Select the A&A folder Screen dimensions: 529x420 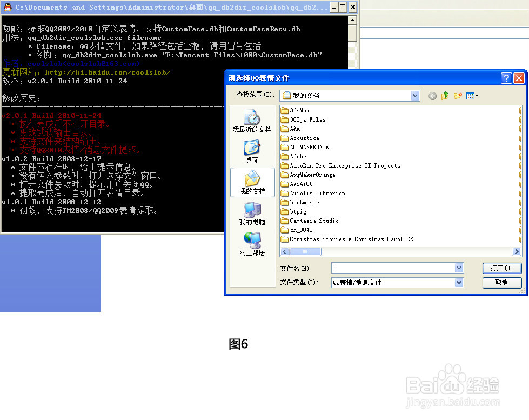click(291, 129)
